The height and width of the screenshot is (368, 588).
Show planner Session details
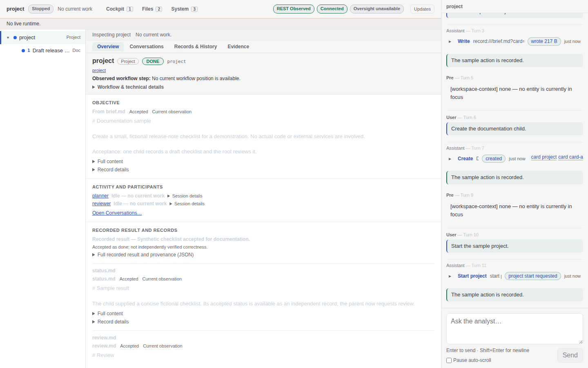[185, 196]
